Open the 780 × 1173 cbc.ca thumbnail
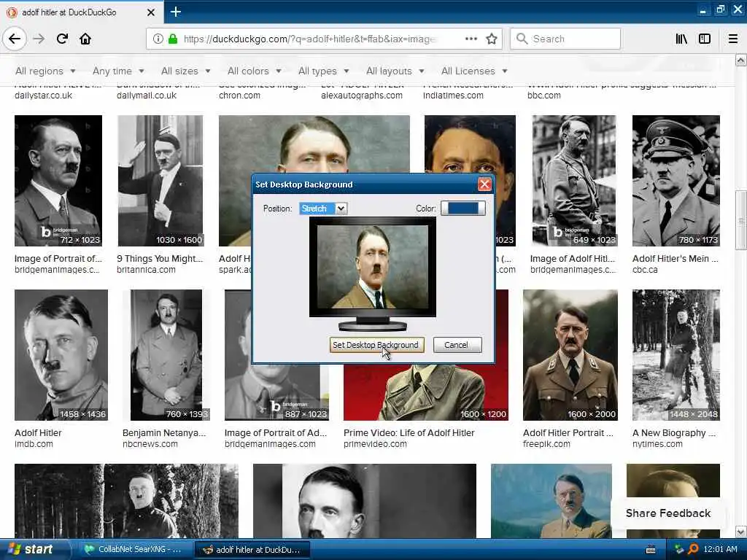 coord(676,181)
